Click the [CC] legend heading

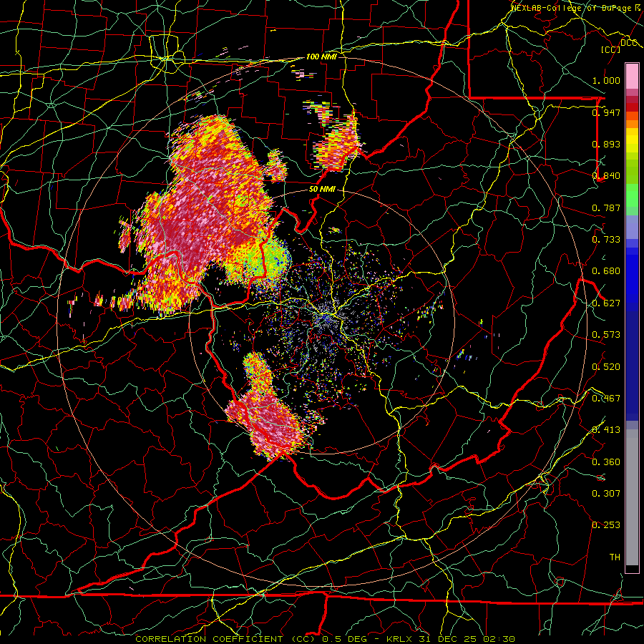click(610, 49)
